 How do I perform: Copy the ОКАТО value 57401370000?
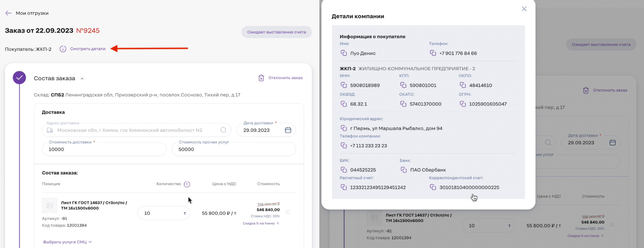(x=403, y=104)
